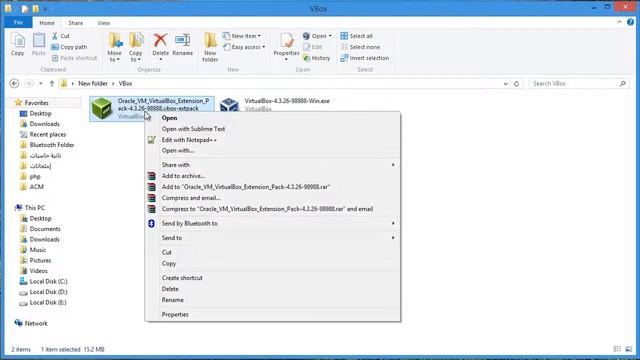
Task: Click the Cut scissors in the ribbon
Action: click(x=55, y=36)
